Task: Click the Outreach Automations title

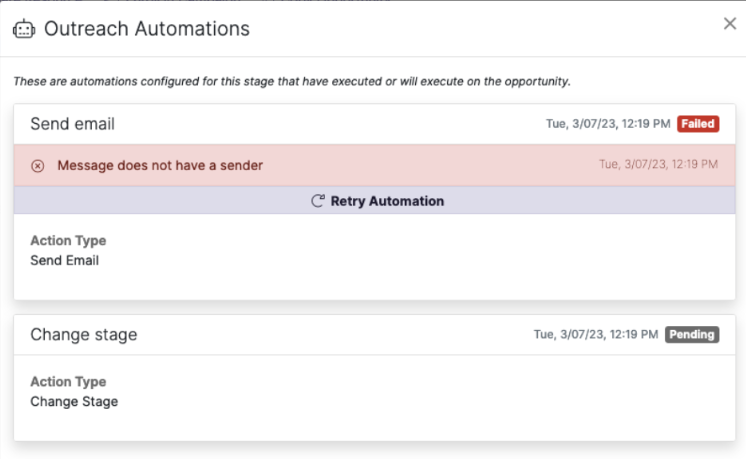Action: pyautogui.click(x=147, y=29)
